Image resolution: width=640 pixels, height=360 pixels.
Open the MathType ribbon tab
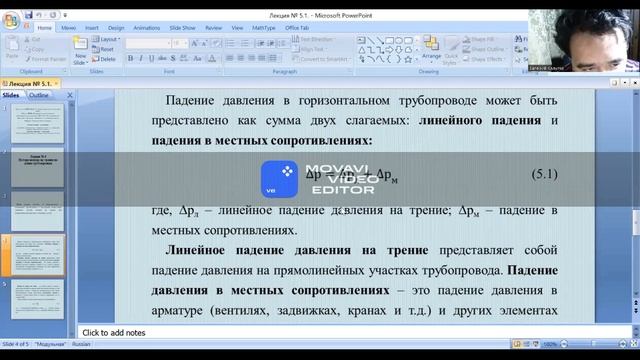coord(264,28)
